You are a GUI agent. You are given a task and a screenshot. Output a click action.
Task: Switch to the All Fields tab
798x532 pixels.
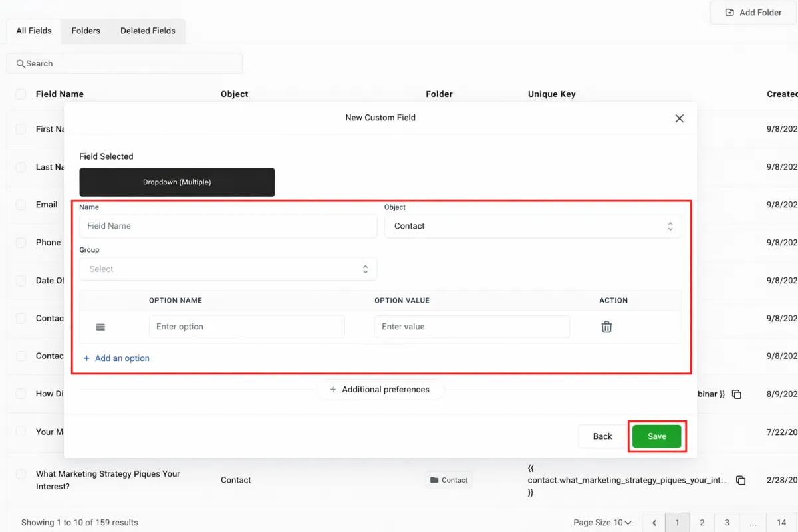click(34, 31)
